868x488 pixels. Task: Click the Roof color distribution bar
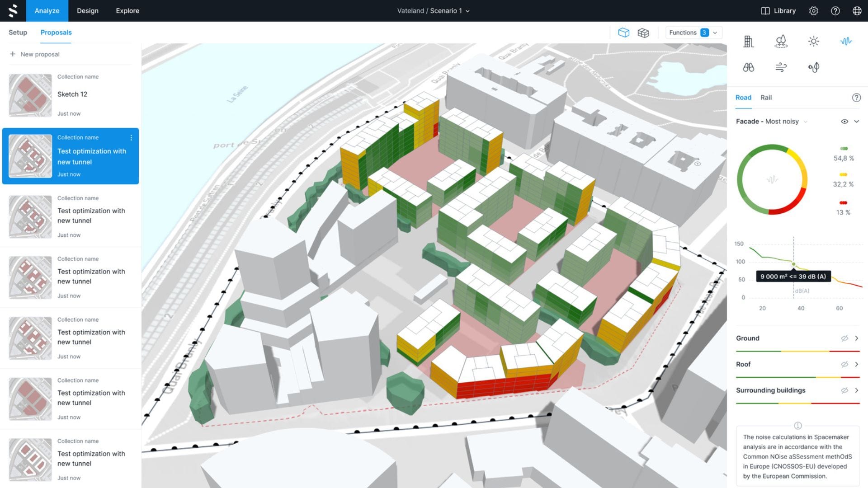pyautogui.click(x=797, y=377)
